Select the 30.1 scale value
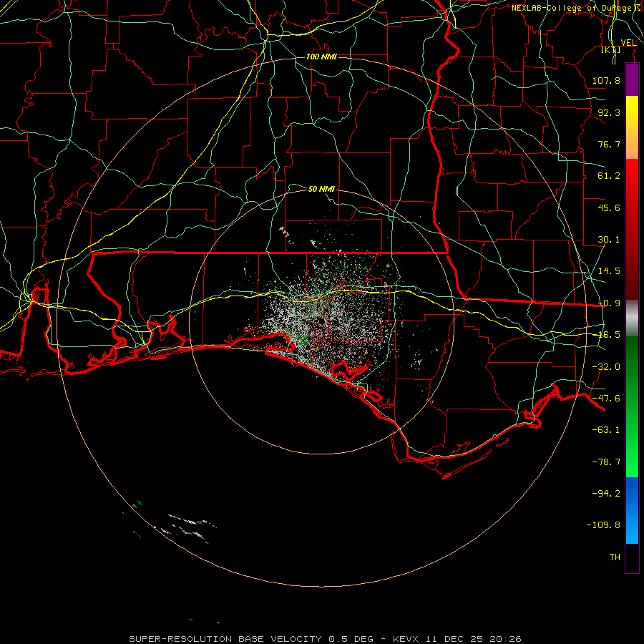 pos(609,240)
